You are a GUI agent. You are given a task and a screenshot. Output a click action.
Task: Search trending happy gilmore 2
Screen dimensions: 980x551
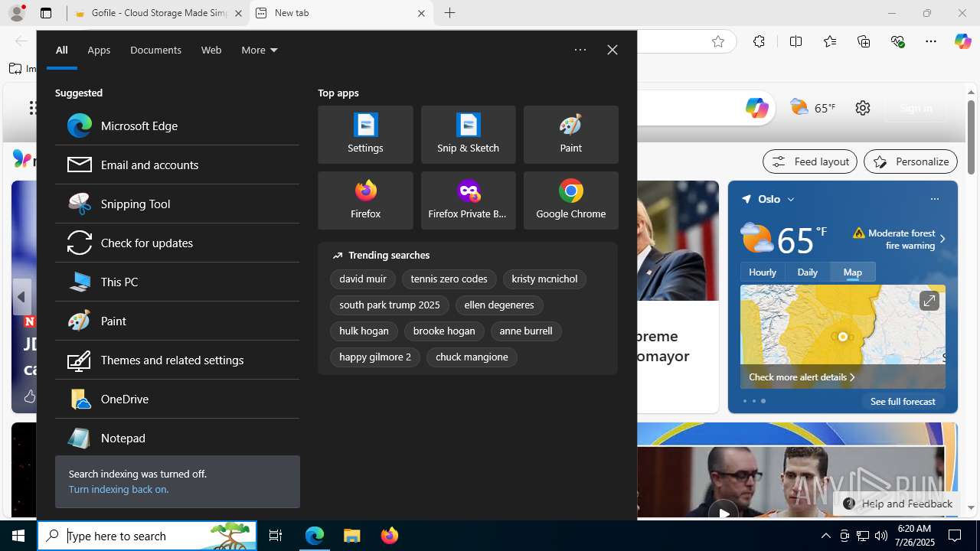(375, 357)
